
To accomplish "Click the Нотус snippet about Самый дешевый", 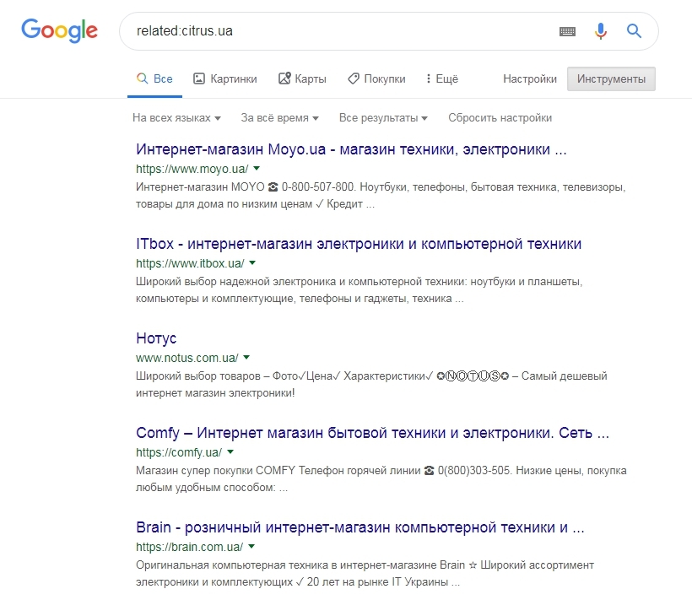I will click(x=371, y=384).
